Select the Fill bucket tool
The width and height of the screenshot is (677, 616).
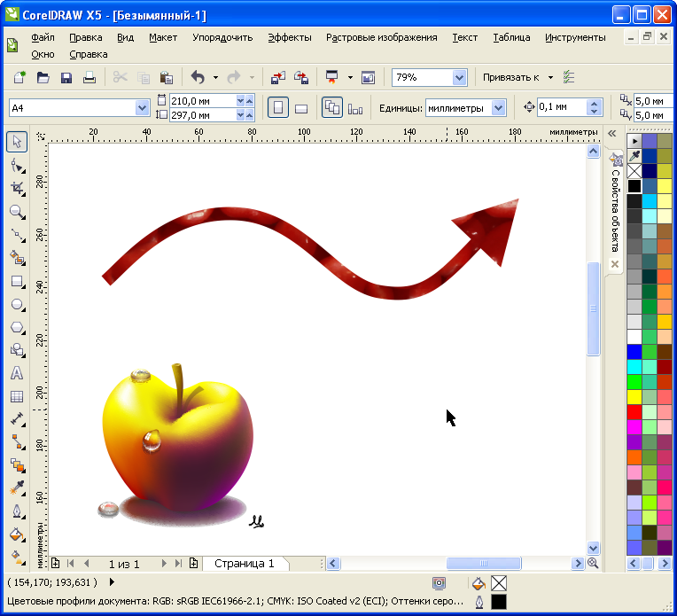(x=17, y=534)
